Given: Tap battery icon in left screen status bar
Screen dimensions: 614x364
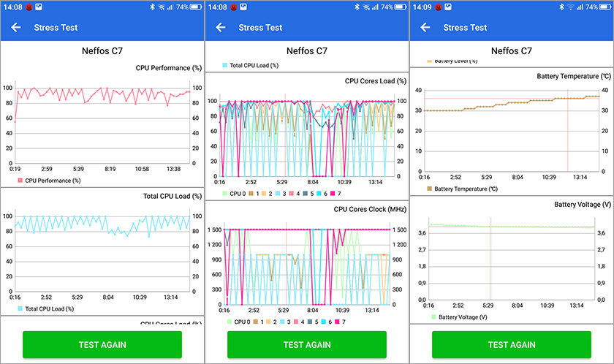Looking at the screenshot, I should click(196, 7).
